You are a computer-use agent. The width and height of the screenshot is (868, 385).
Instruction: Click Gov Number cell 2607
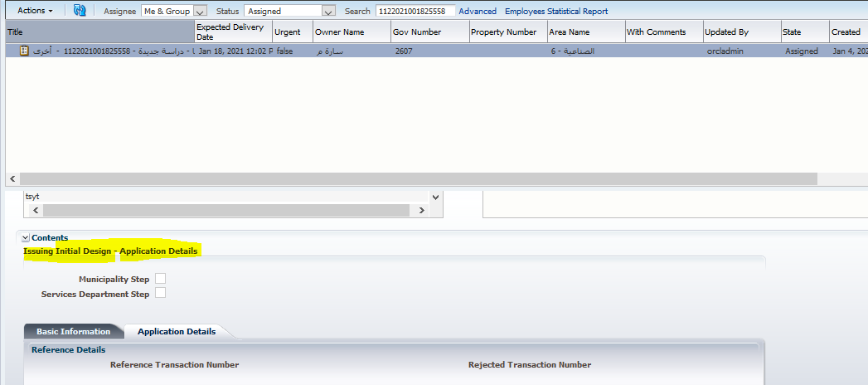click(404, 51)
